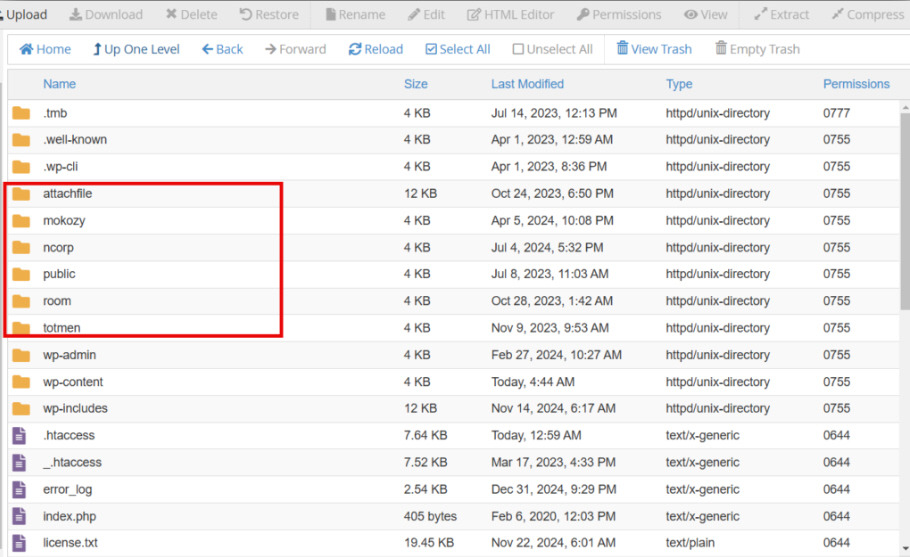Open View Trash
Screen dimensions: 910x557
point(654,49)
